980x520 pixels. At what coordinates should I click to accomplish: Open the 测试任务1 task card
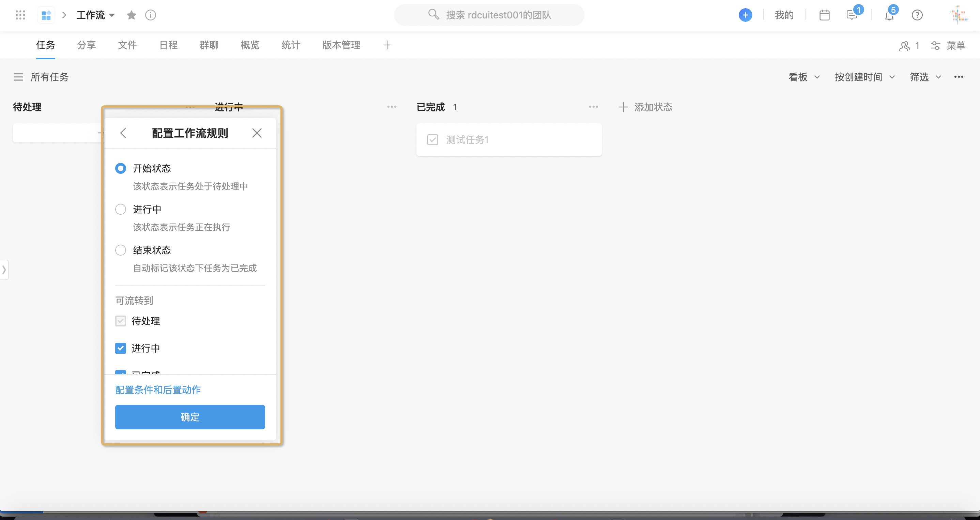click(509, 140)
